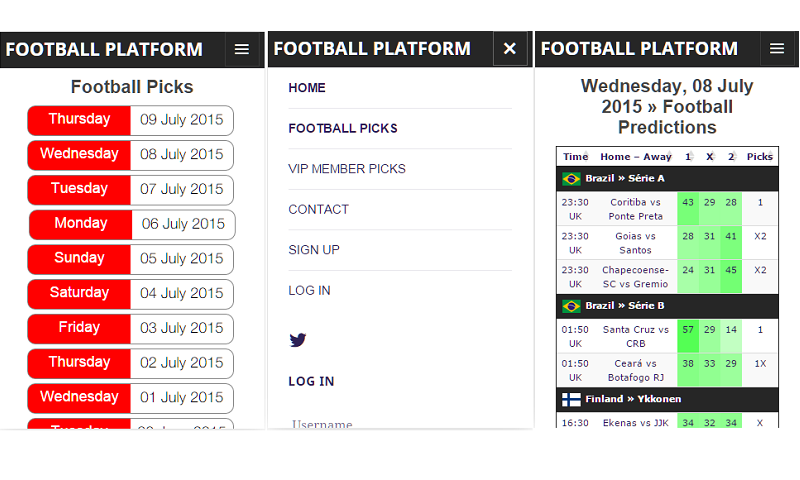
Task: Choose Sign Up from the menu
Action: point(314,250)
